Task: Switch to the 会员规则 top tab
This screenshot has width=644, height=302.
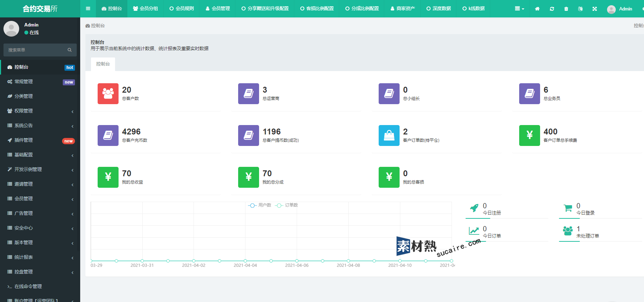Action: pos(181,9)
